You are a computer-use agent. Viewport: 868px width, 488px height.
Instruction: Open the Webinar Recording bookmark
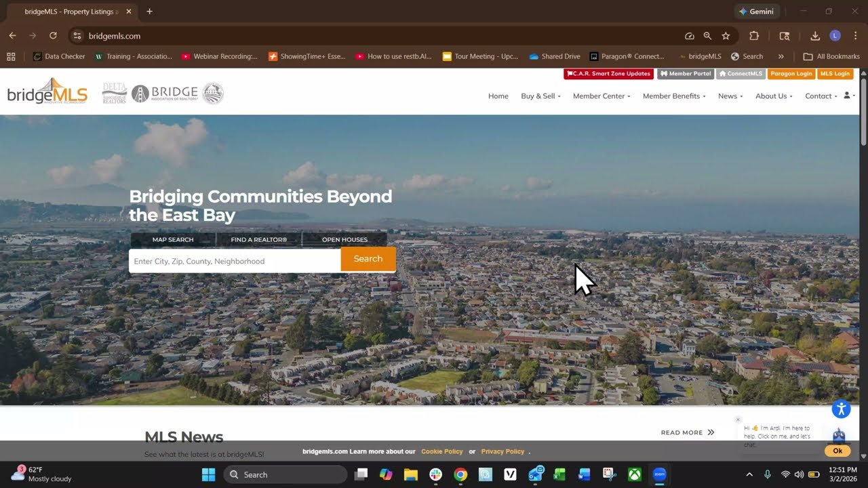click(x=220, y=56)
